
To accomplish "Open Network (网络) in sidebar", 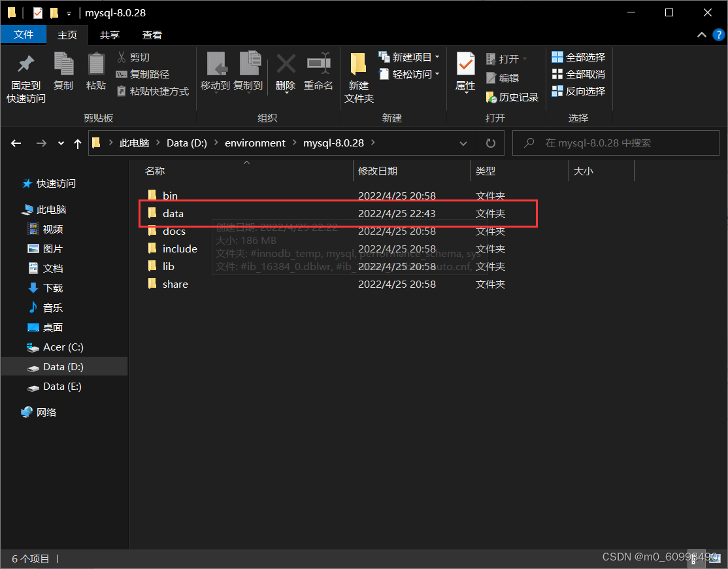I will [39, 412].
